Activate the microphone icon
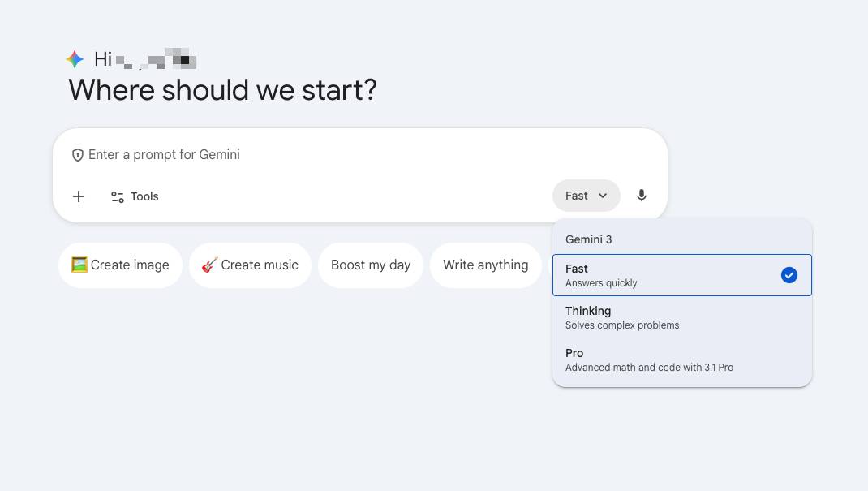 pos(641,196)
